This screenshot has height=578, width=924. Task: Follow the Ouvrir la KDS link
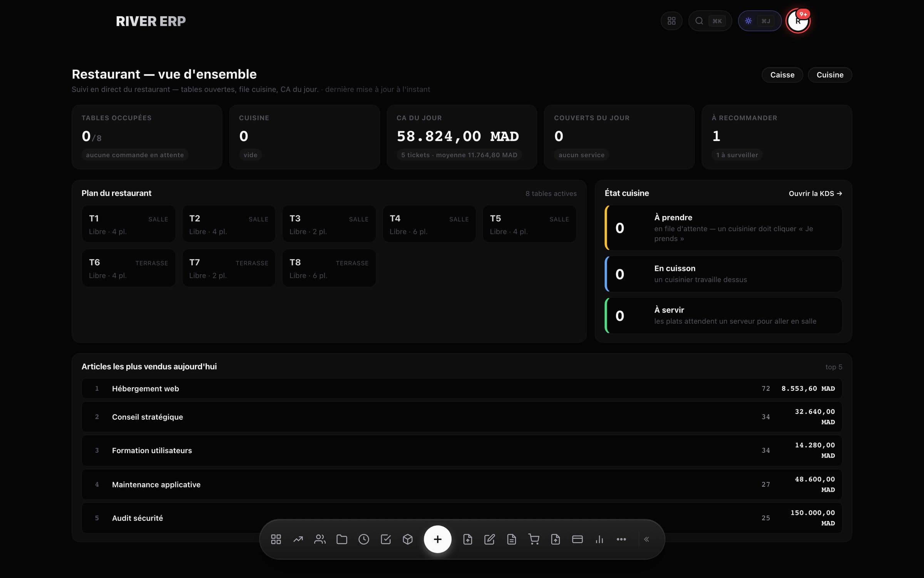point(815,193)
